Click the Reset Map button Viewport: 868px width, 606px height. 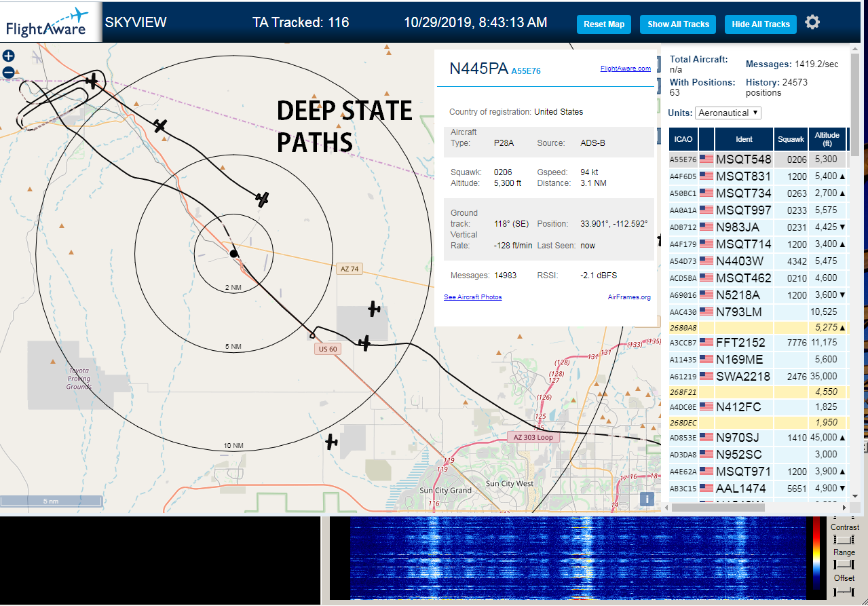coord(604,24)
